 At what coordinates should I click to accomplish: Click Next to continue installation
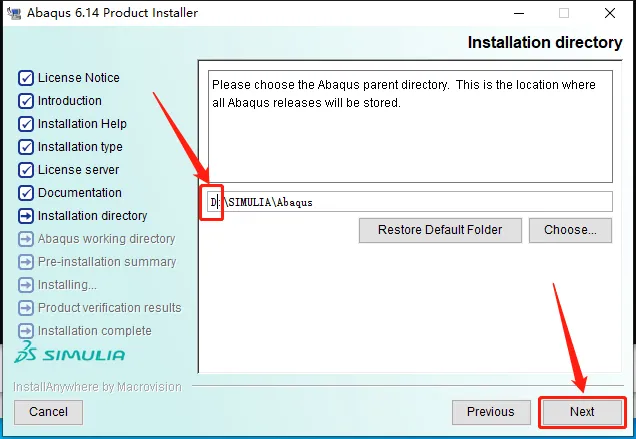(582, 412)
